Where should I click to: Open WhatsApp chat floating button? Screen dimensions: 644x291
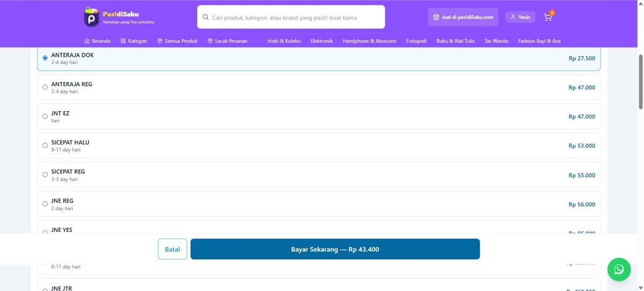pos(619,269)
